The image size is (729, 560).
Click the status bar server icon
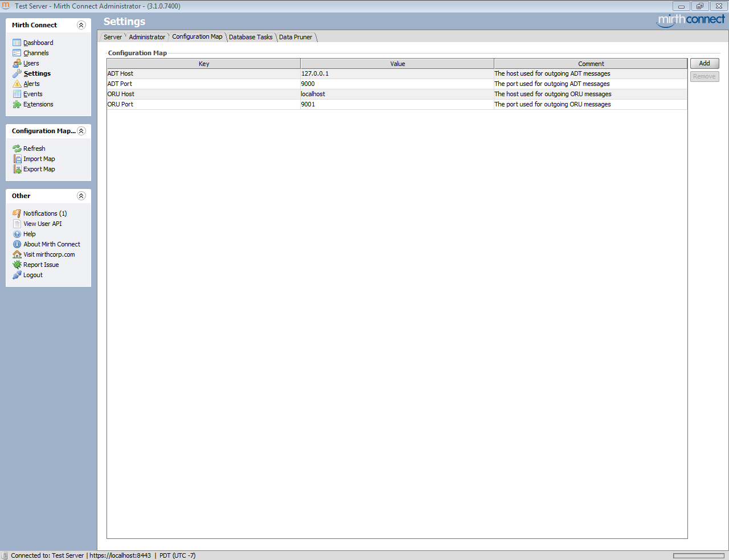pos(5,555)
